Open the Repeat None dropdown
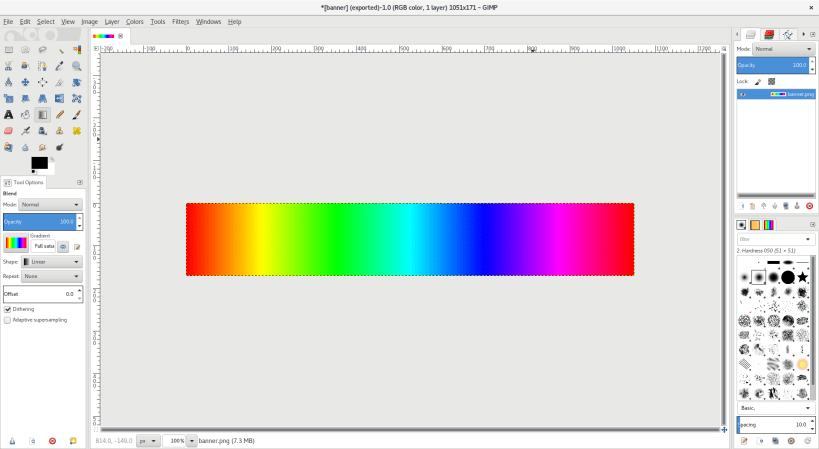Screen dimensions: 819x449 pos(51,276)
